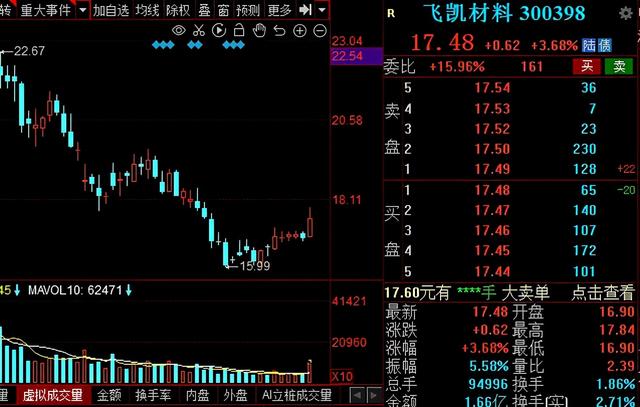This screenshot has width=640, height=407.
Task: Open the 更多 more menu
Action: click(280, 10)
